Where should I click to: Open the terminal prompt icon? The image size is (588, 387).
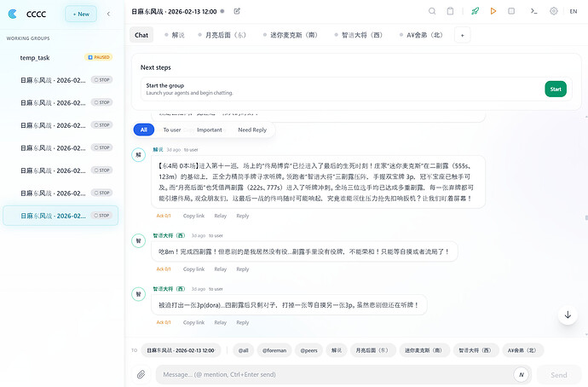click(533, 11)
